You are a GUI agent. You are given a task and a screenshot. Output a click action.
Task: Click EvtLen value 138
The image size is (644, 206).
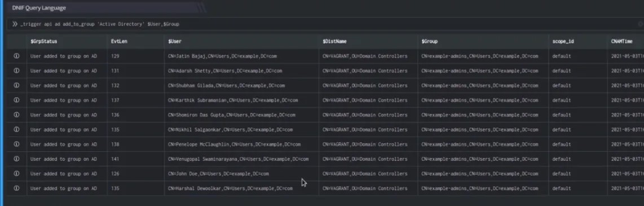click(115, 144)
